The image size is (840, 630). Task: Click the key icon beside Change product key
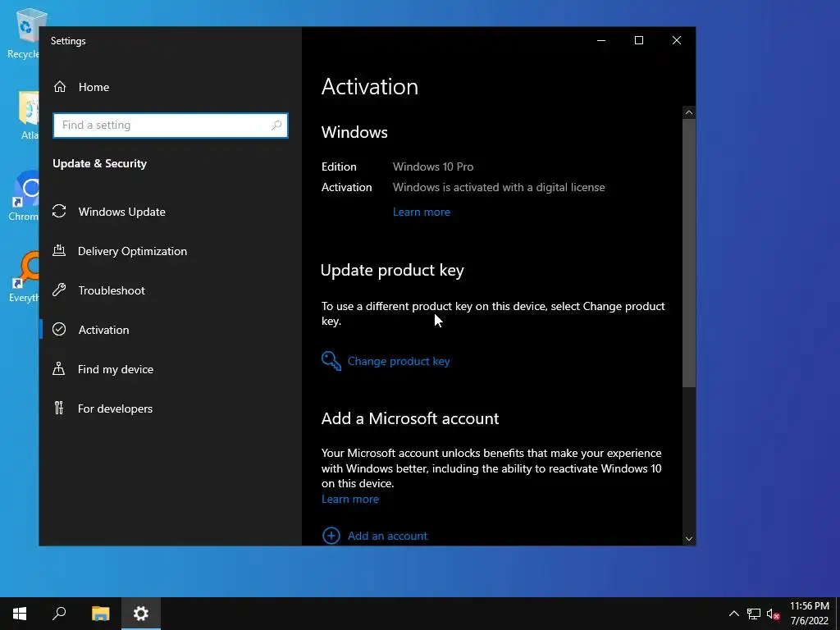click(x=331, y=361)
